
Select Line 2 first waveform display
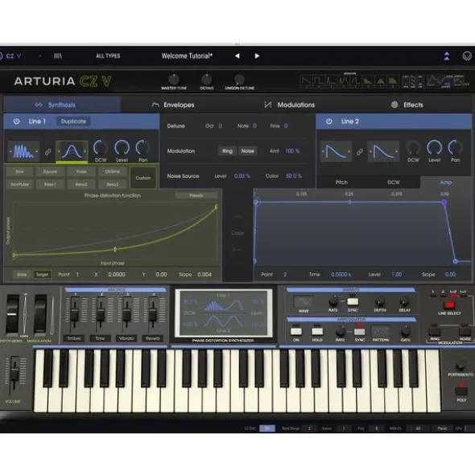(336, 151)
